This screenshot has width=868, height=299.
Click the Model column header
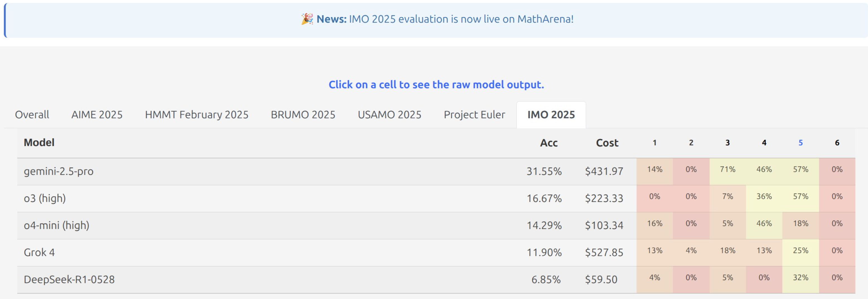pyautogui.click(x=39, y=143)
